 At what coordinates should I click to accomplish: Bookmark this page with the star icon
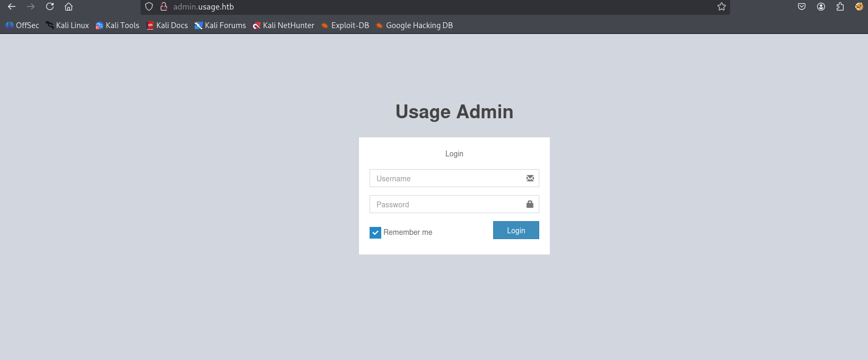tap(722, 7)
